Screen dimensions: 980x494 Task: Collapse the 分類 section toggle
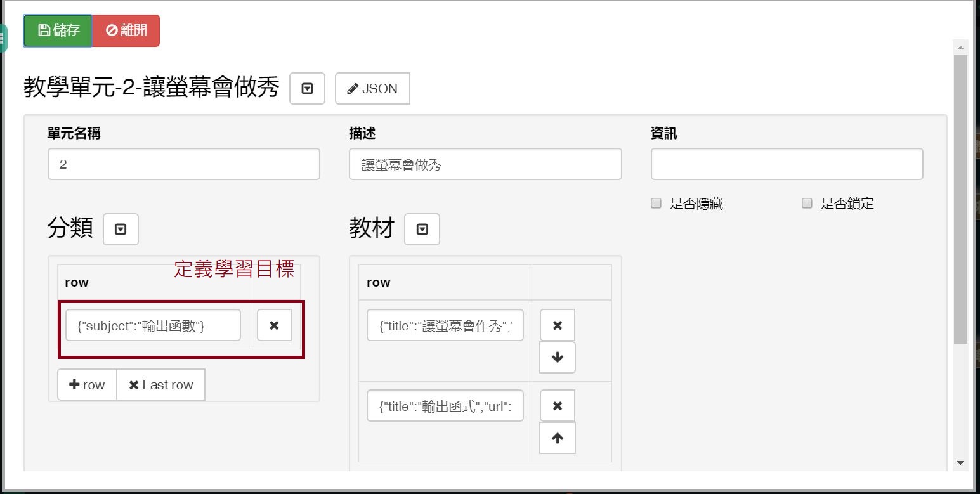121,230
